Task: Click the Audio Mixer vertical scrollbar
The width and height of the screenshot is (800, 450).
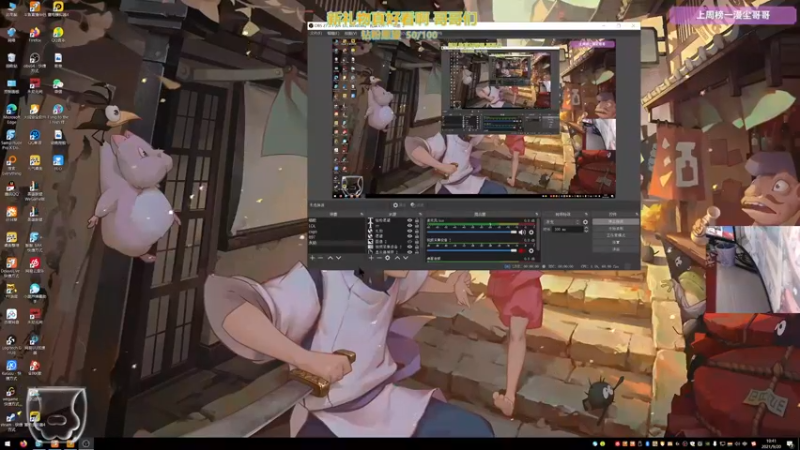Action: coord(538,234)
